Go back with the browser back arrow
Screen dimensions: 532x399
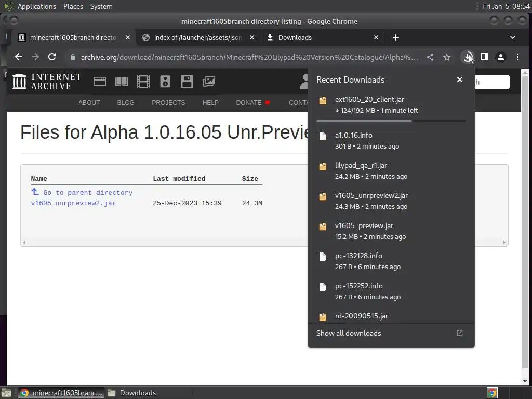(19, 57)
